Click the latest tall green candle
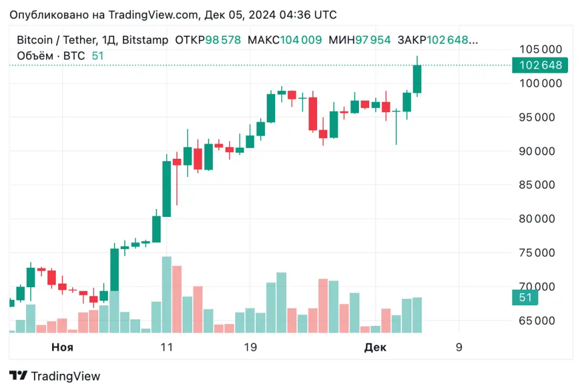 (417, 79)
